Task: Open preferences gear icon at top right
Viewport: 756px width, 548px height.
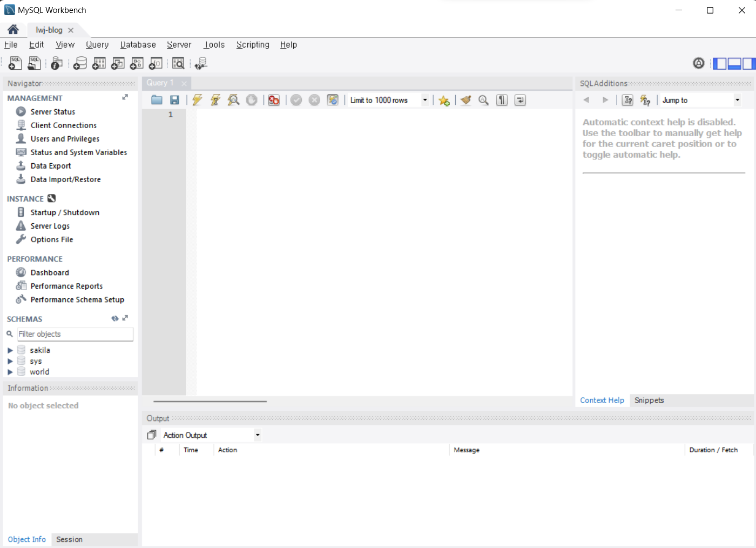Action: pyautogui.click(x=699, y=63)
